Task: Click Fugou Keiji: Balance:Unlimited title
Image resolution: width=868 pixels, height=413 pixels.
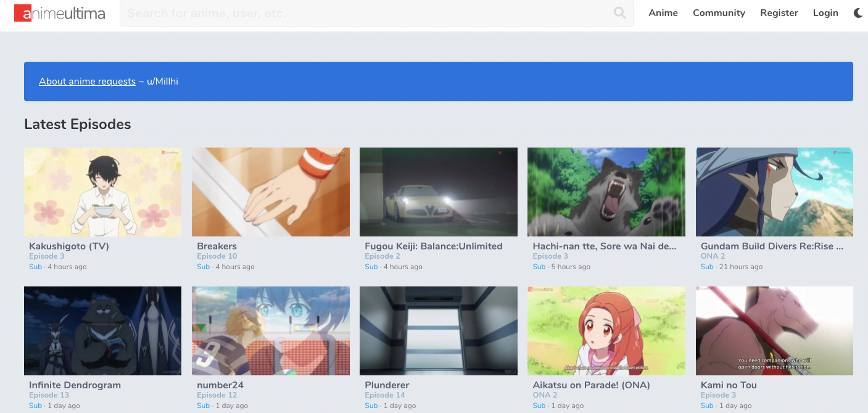Action: click(434, 246)
